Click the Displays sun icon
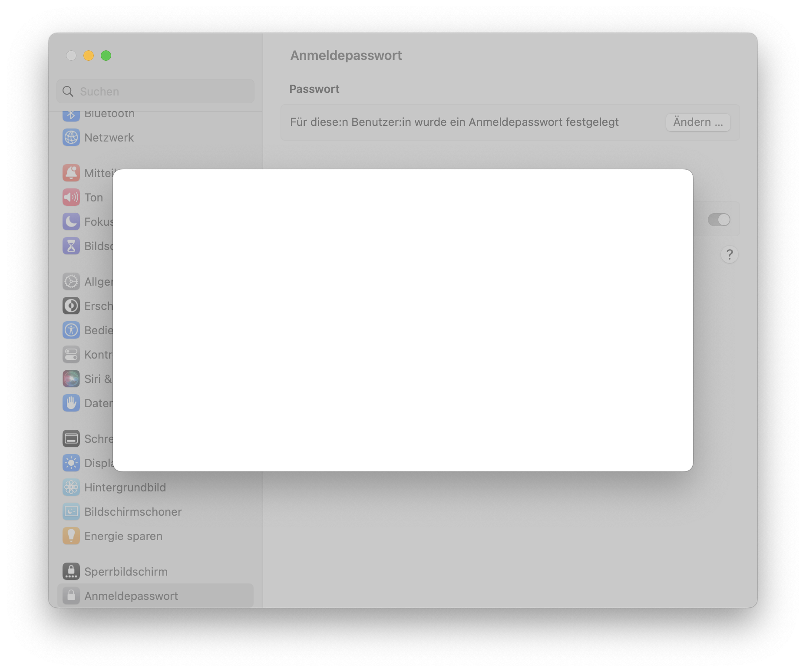The height and width of the screenshot is (672, 806). tap(71, 463)
